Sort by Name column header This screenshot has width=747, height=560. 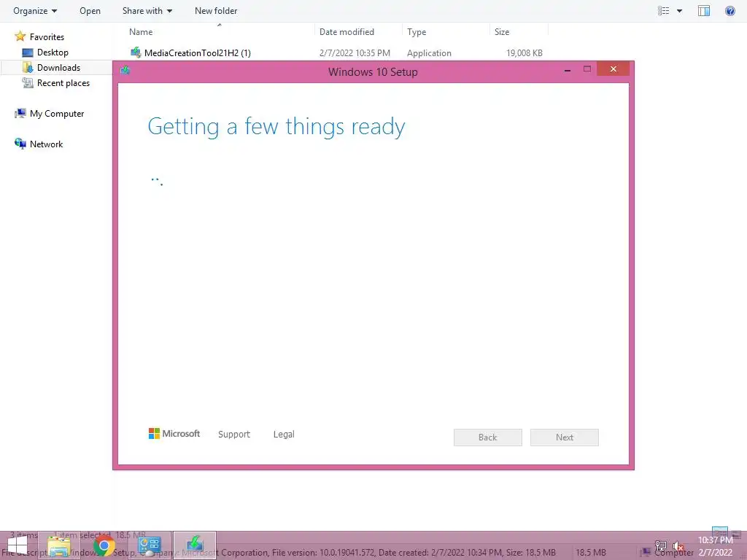coord(141,32)
